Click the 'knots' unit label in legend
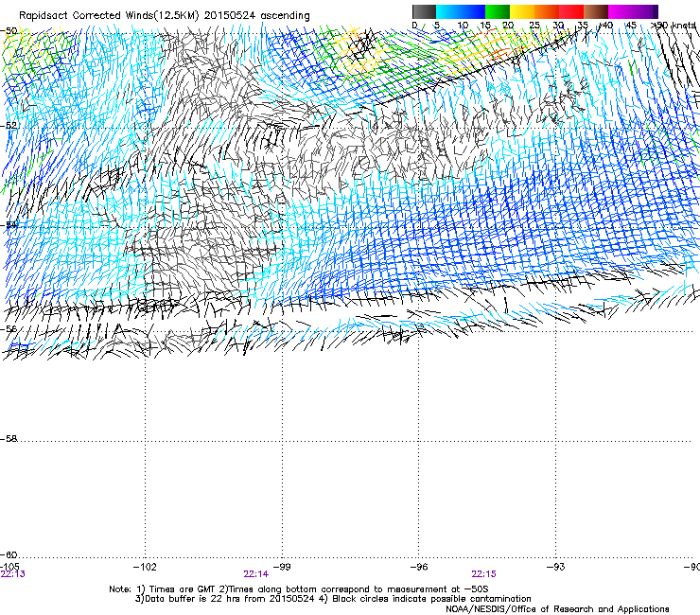This screenshot has height=615, width=700. [684, 25]
